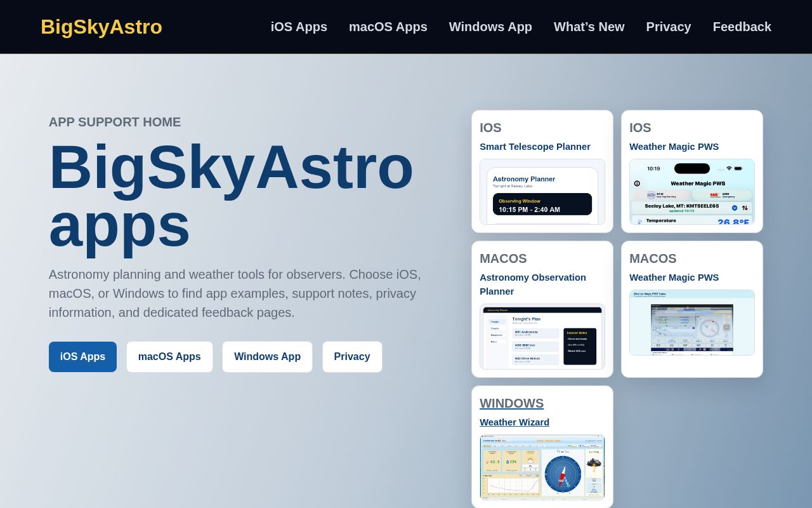Click the white Windows App hero button
Image resolution: width=812 pixels, height=508 pixels.
(267, 357)
